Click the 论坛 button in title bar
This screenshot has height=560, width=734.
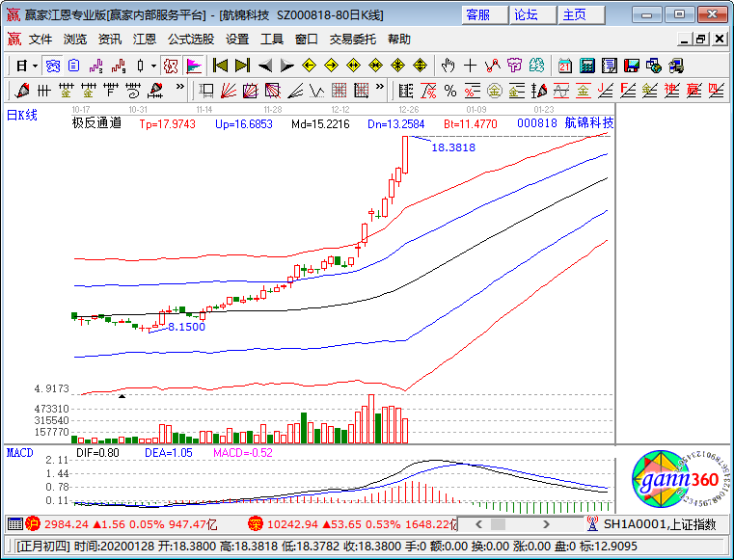coord(532,15)
